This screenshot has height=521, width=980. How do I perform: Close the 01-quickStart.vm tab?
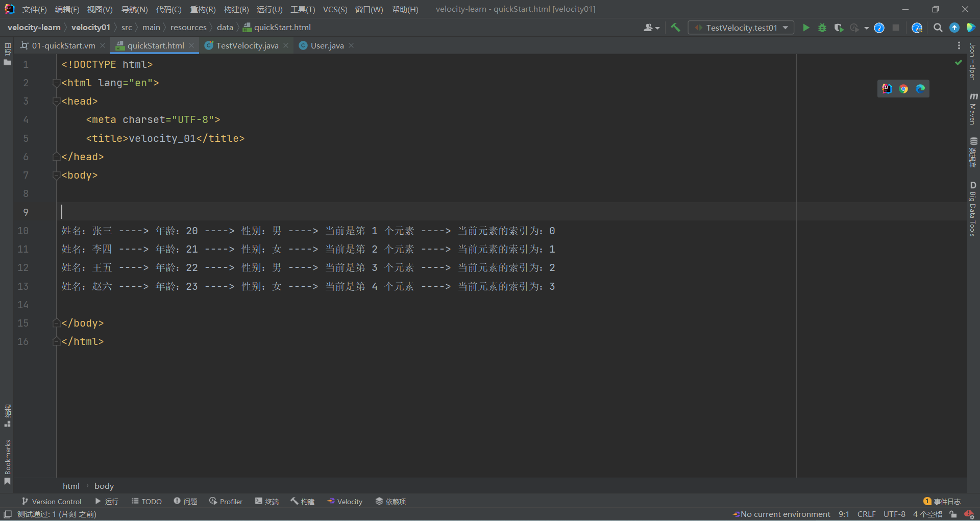click(103, 45)
